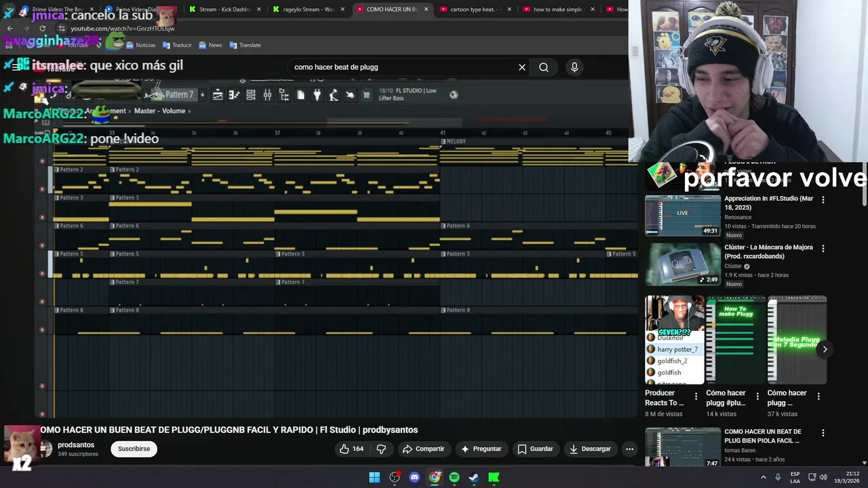868x488 pixels.
Task: Open options for Cómo hacer plugg 14 k vistas short
Action: pos(757,396)
